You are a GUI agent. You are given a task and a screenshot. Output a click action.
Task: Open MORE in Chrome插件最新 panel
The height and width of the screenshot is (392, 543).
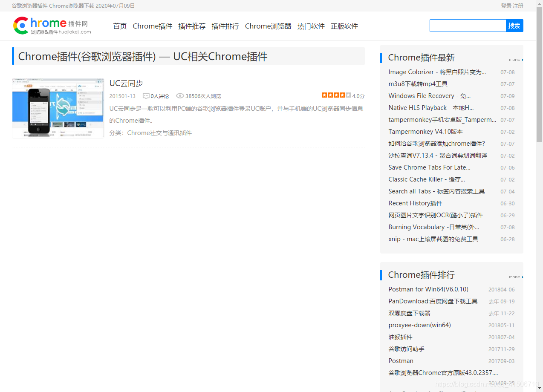[516, 60]
